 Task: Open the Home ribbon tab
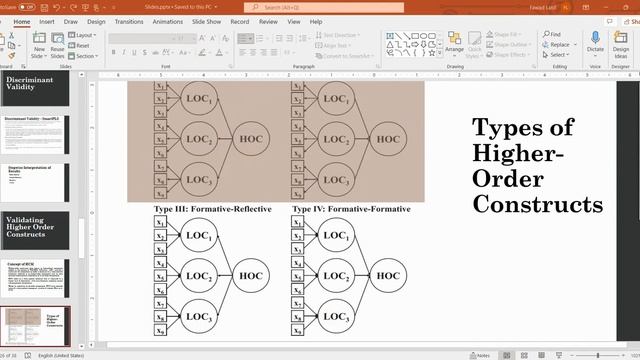click(x=22, y=22)
